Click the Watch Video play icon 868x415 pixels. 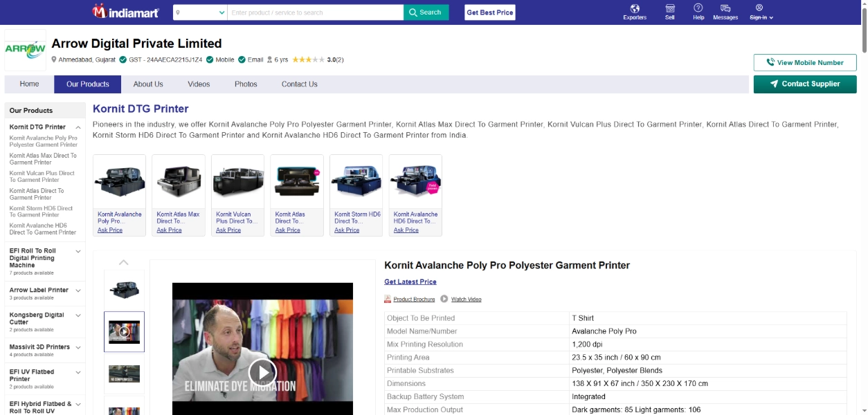point(444,299)
